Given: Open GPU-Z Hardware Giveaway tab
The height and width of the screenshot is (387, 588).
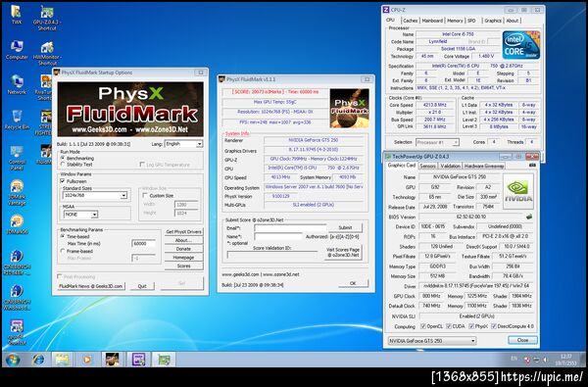Looking at the screenshot, I should click(484, 166).
